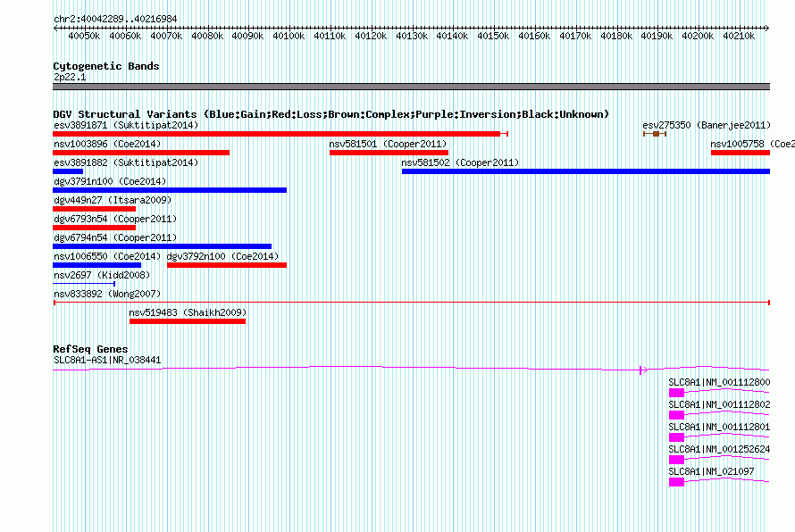Open SLC8A1|NM_001112802 transcript label

[x=719, y=405]
